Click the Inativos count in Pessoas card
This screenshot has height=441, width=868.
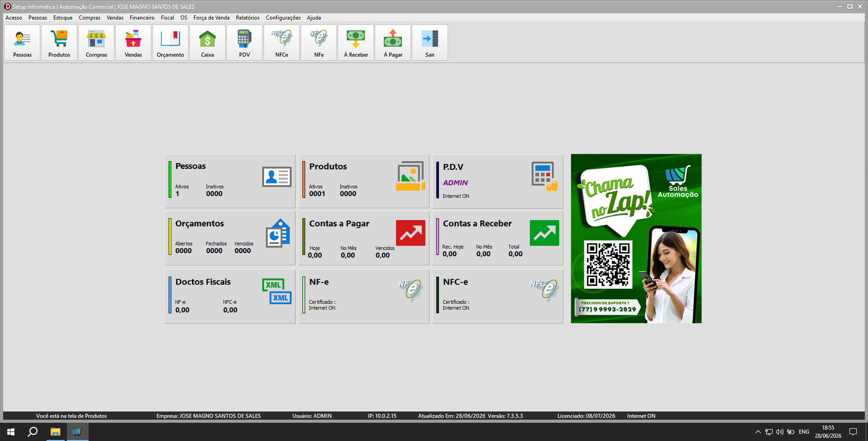point(214,194)
